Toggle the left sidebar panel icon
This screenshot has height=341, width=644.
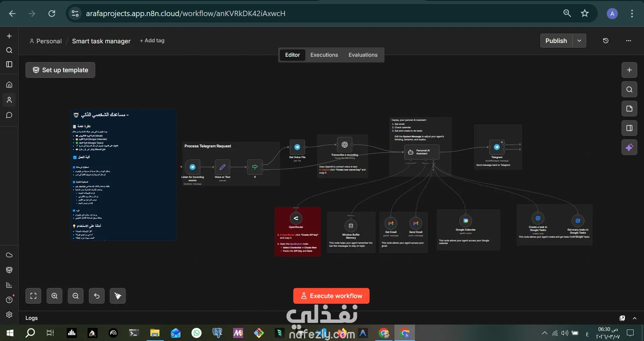(x=9, y=64)
